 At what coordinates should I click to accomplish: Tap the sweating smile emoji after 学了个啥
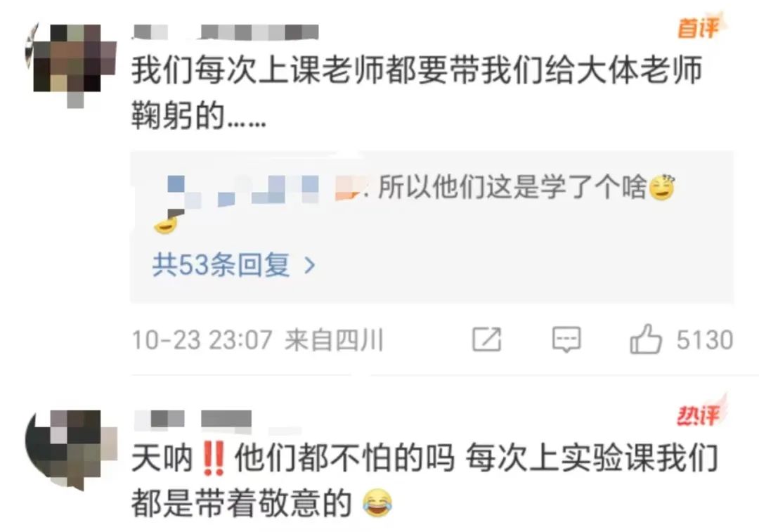point(662,188)
